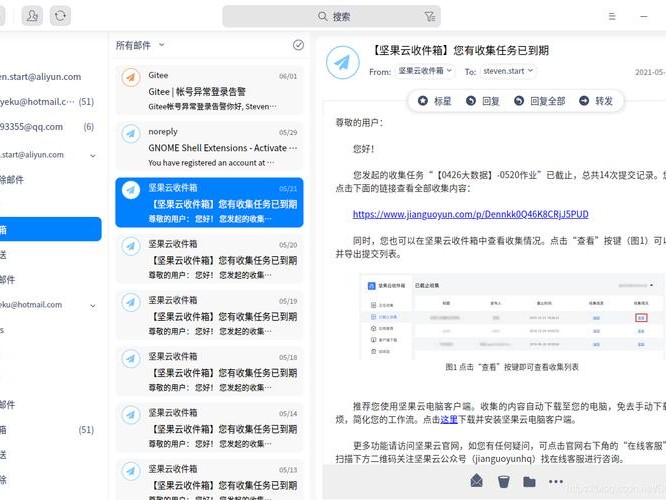
Task: Select the 坚果云收件箱 email dated 05/20
Action: pyautogui.click(x=209, y=259)
